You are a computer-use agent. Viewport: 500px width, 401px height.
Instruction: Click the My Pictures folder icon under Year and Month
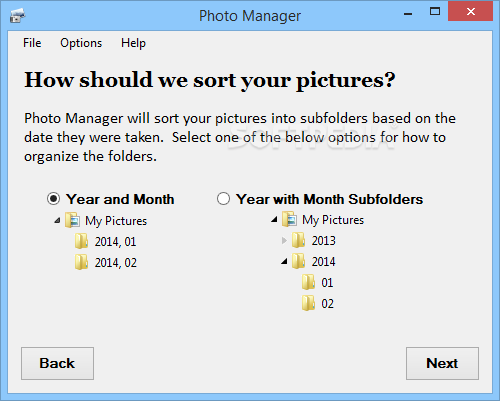pos(73,220)
